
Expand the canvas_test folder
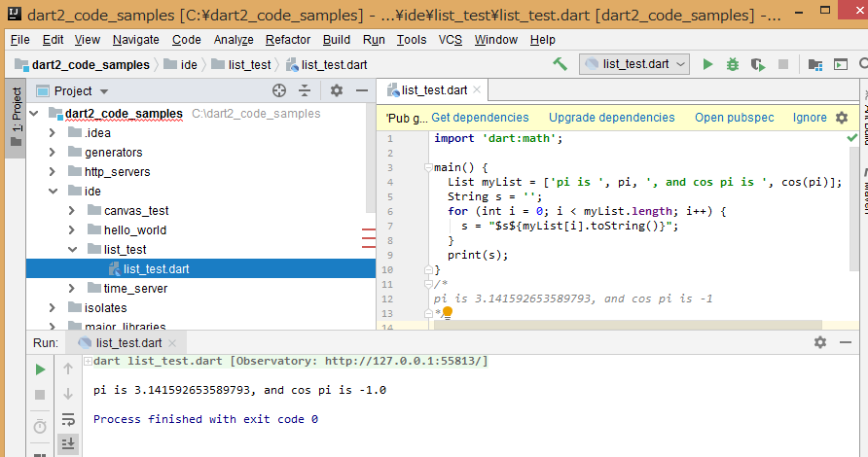point(72,210)
